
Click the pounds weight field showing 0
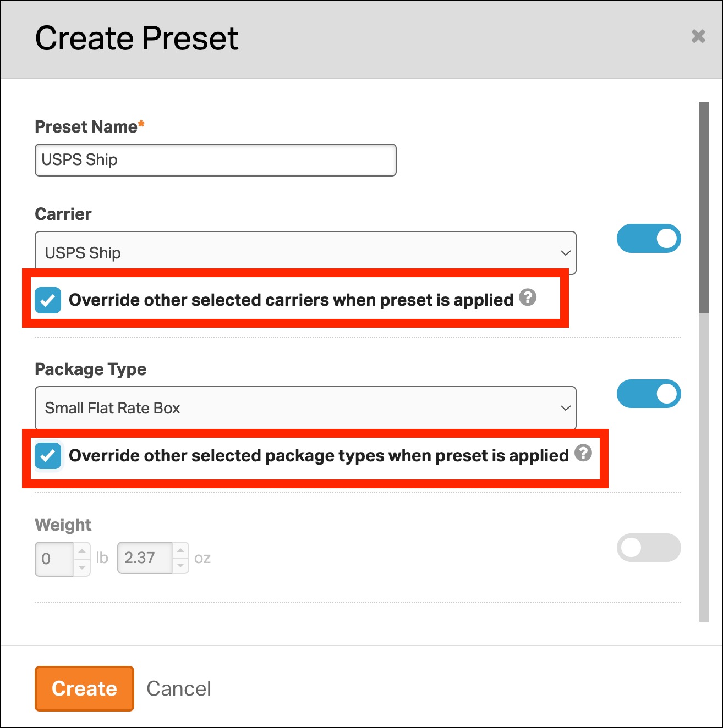[x=54, y=559]
